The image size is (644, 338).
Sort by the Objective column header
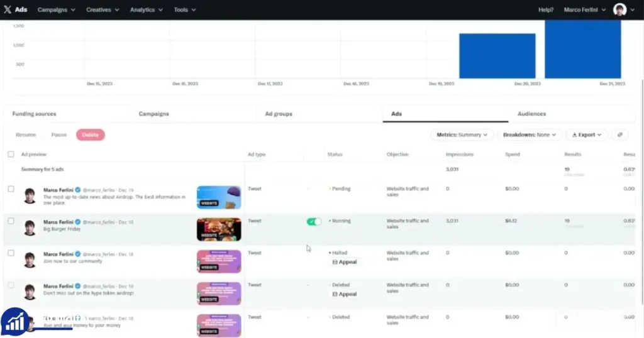click(397, 154)
